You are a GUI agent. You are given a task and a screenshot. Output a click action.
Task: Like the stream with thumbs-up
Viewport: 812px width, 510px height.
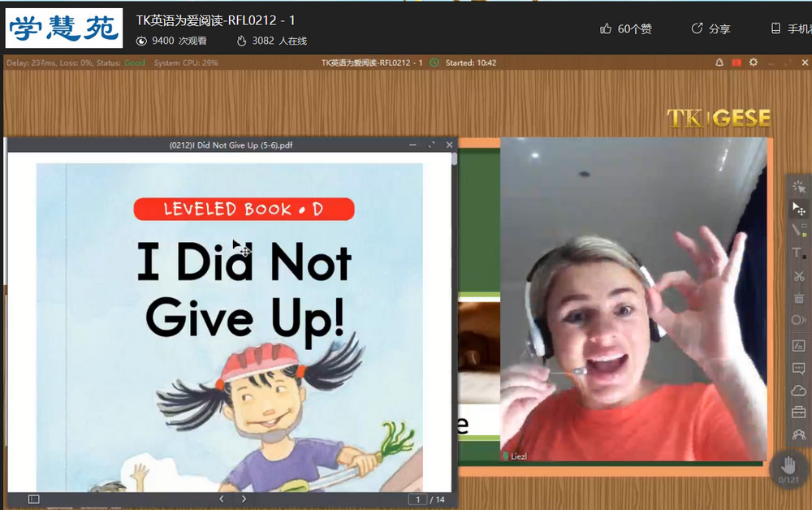(625, 29)
